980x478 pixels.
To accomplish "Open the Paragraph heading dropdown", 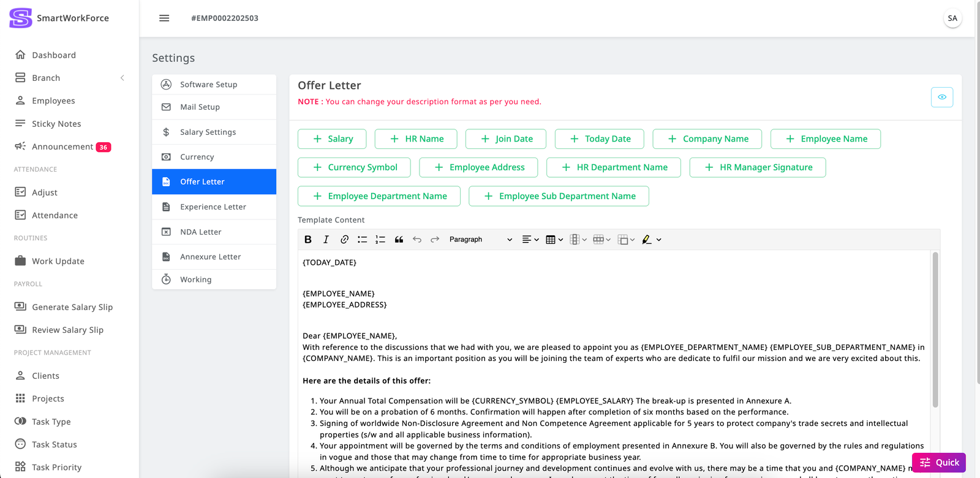I will click(480, 240).
